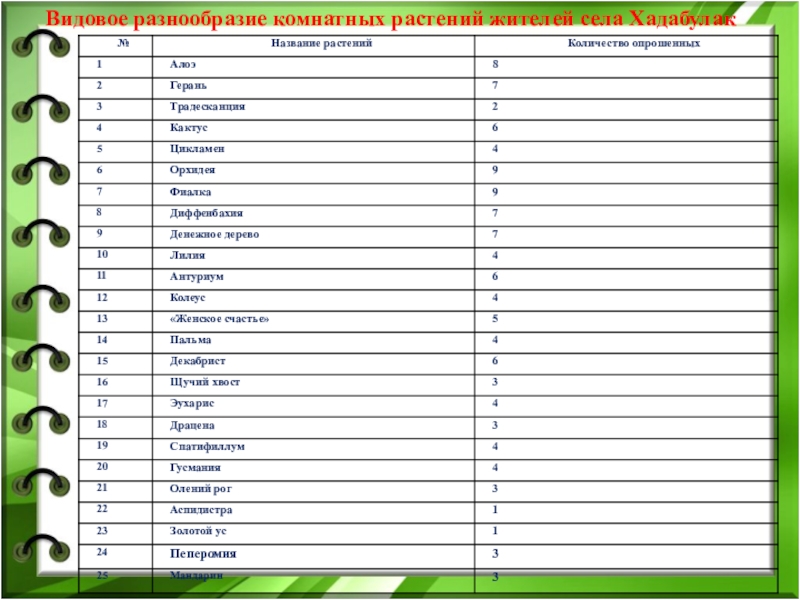Click the count 4 in the Цикламен row
Screen dimensions: 800x600
coord(495,149)
